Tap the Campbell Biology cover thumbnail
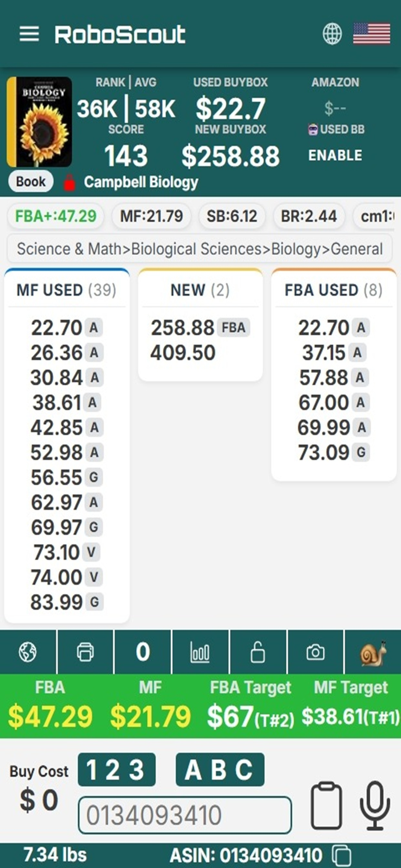This screenshot has height=868, width=401. pos(39,122)
